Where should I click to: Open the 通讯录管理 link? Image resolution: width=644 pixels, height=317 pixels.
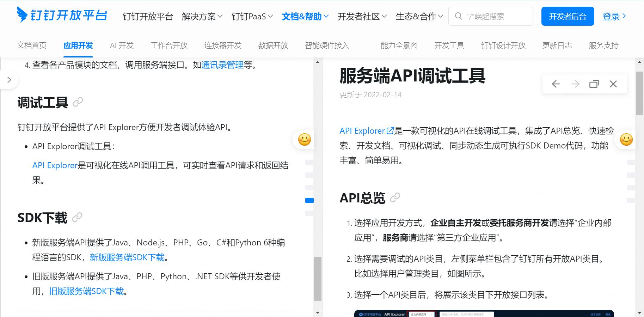tap(222, 65)
